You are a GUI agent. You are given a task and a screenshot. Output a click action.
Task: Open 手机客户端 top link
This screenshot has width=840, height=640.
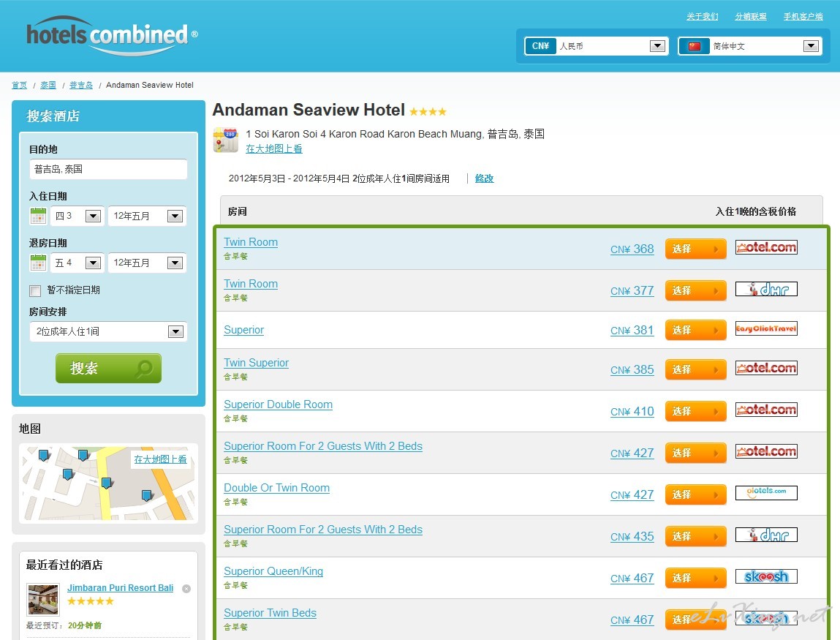[x=803, y=17]
